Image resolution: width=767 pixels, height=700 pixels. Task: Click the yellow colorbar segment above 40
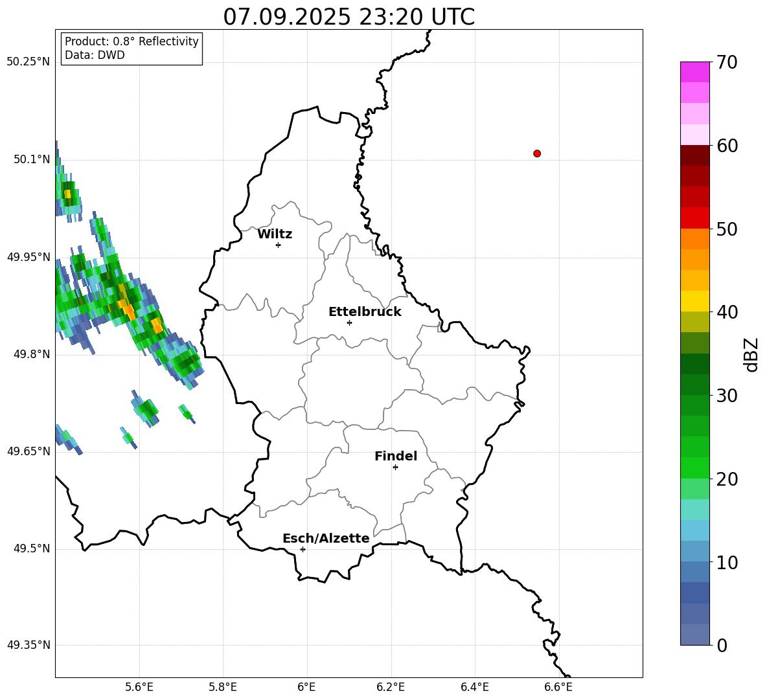click(694, 301)
